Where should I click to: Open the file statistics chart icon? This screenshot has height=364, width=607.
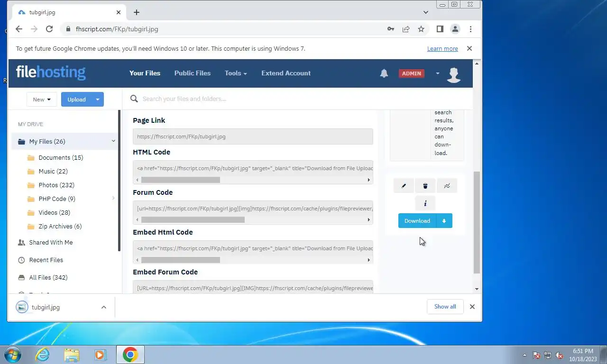[447, 186]
